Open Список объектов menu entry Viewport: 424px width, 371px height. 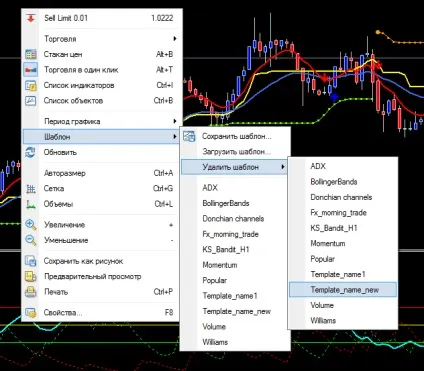[x=102, y=101]
